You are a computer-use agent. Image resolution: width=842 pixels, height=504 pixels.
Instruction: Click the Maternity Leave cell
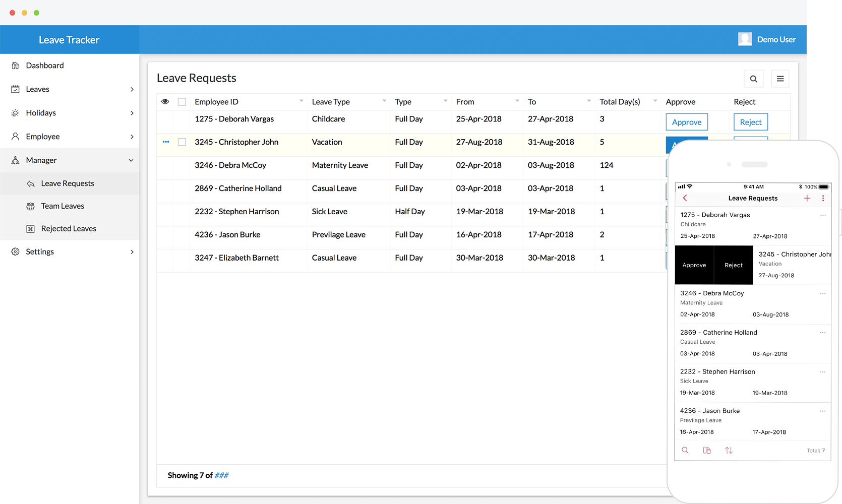(340, 165)
